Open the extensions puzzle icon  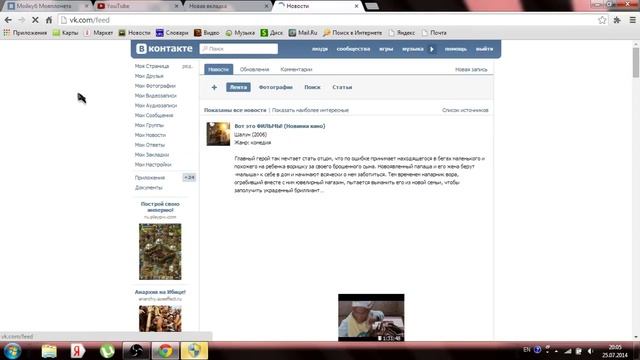[617, 20]
